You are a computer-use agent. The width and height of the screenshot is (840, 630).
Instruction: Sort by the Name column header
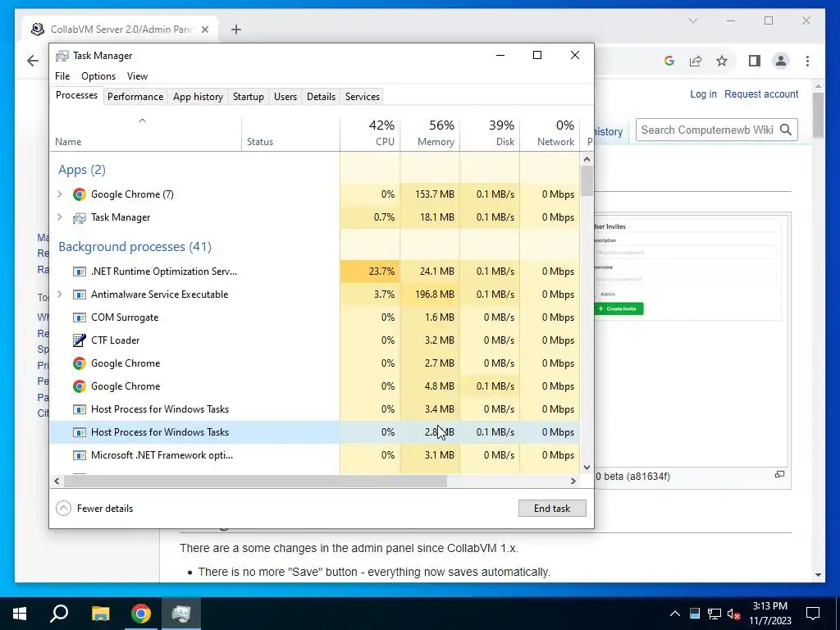pos(146,134)
